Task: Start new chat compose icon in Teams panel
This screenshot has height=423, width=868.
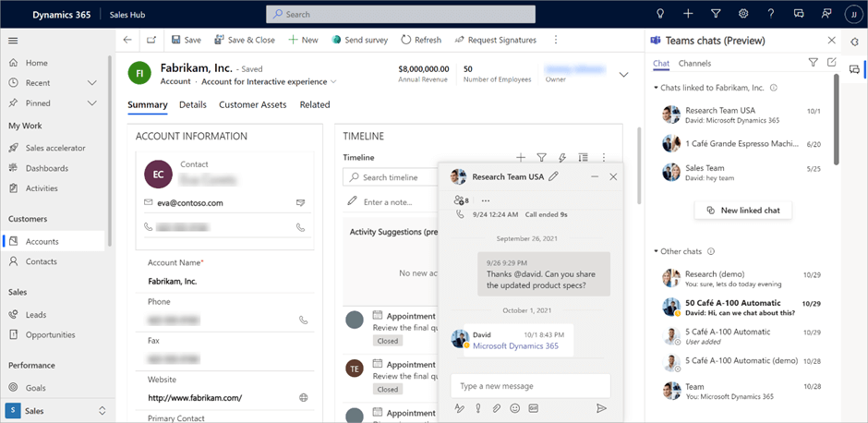Action: pos(831,63)
